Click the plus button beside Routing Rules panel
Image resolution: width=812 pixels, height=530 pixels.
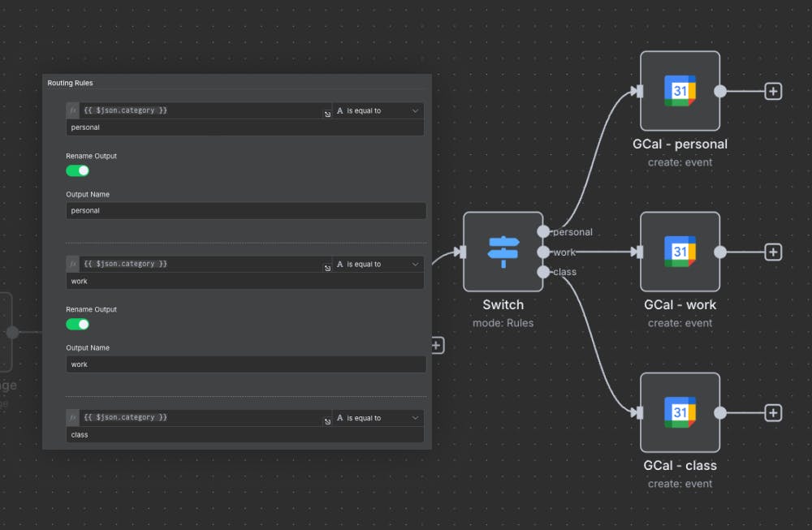click(437, 345)
